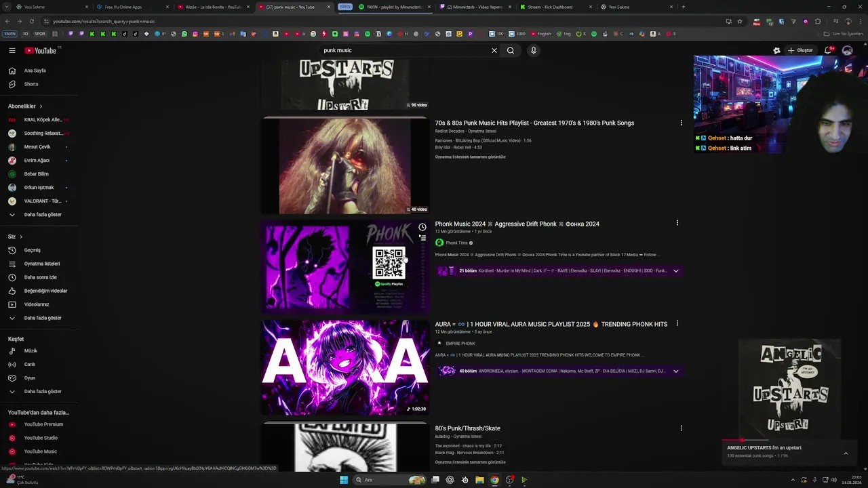Viewport: 868px width, 488px height.
Task: Expand the 40 bölüm chapters dropdown
Action: pyautogui.click(x=676, y=371)
